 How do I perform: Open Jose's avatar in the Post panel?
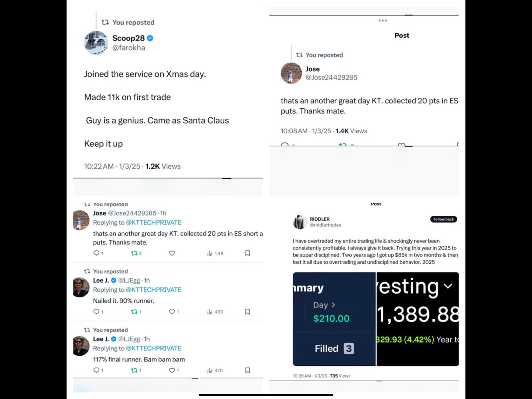291,73
